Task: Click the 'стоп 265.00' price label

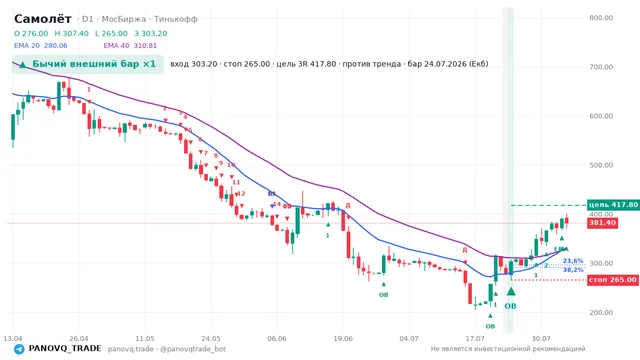Action: 613,280
